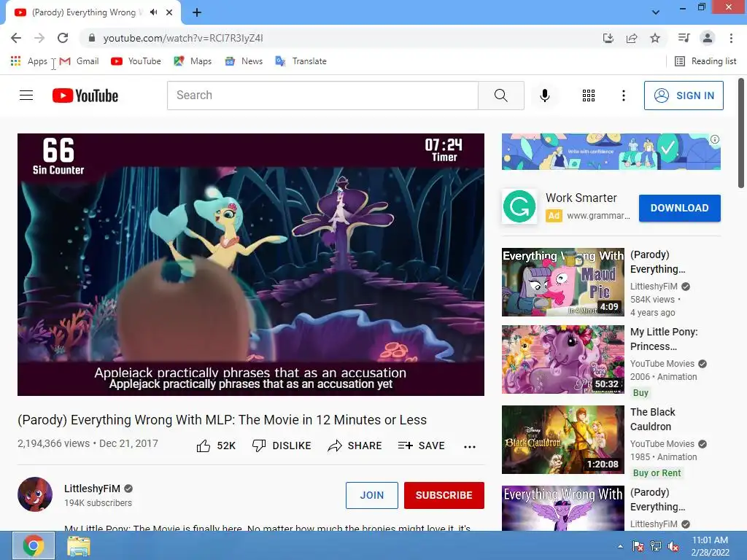The width and height of the screenshot is (747, 560).
Task: Search with voice microphone icon
Action: pos(544,96)
